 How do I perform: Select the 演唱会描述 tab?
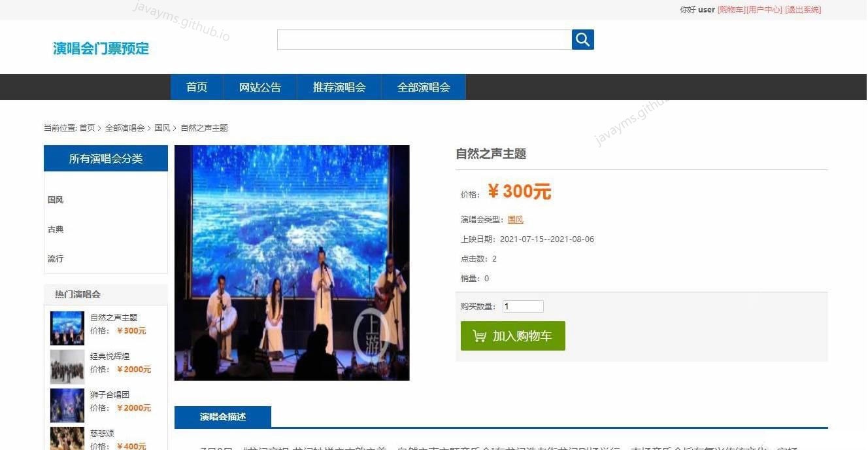coord(223,417)
